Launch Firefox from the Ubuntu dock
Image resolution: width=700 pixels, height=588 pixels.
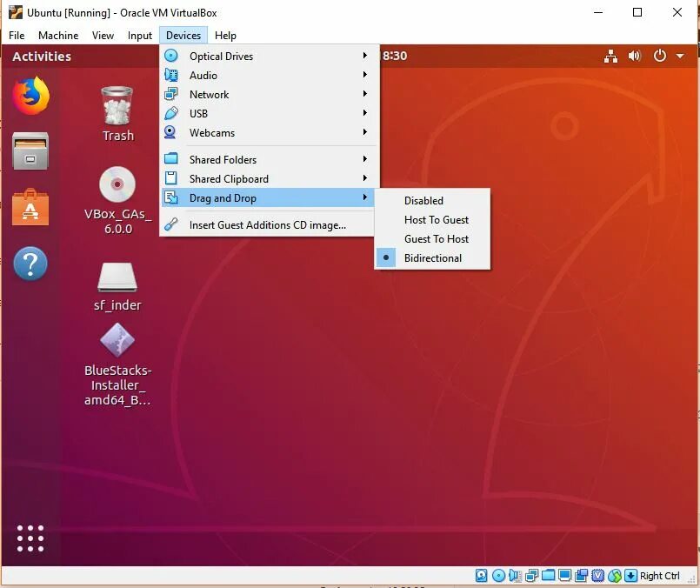pyautogui.click(x=30, y=95)
